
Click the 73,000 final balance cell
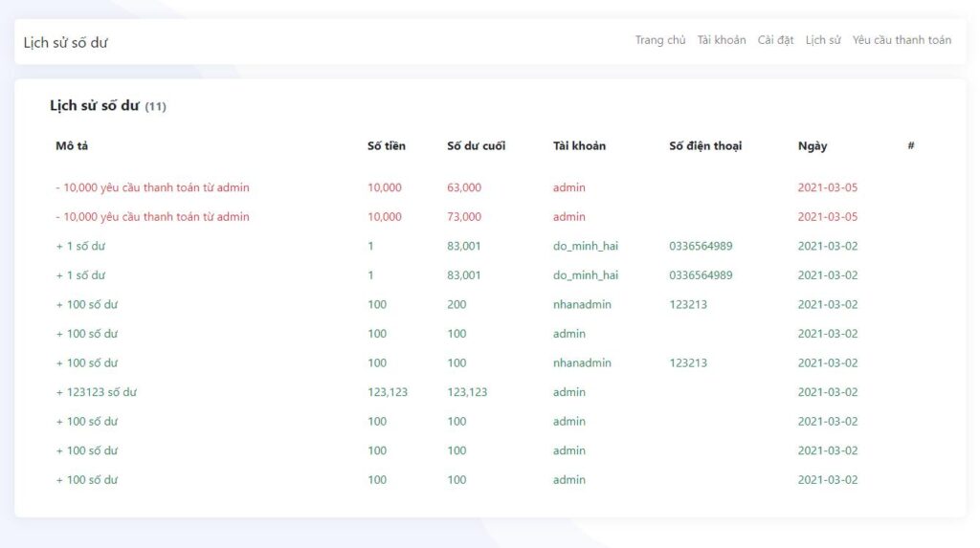pos(464,217)
